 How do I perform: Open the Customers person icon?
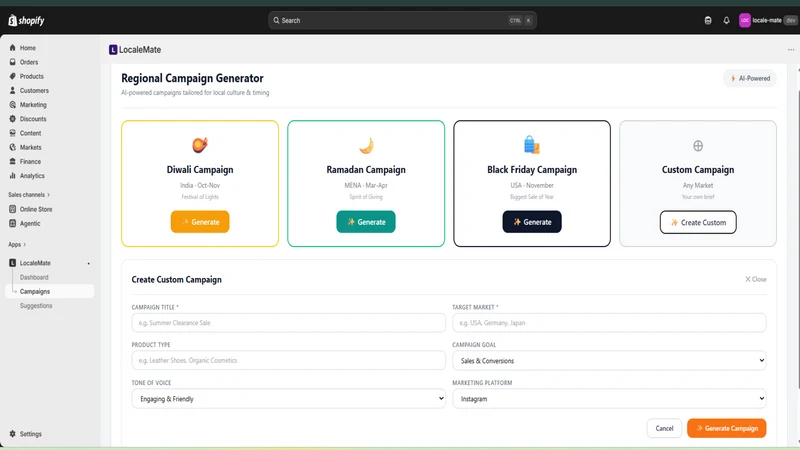click(13, 90)
